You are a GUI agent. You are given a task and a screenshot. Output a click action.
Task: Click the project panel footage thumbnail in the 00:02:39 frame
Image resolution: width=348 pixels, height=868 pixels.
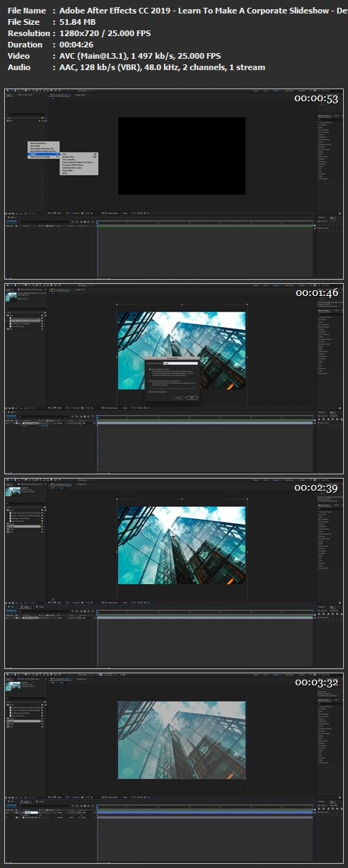pyautogui.click(x=13, y=492)
